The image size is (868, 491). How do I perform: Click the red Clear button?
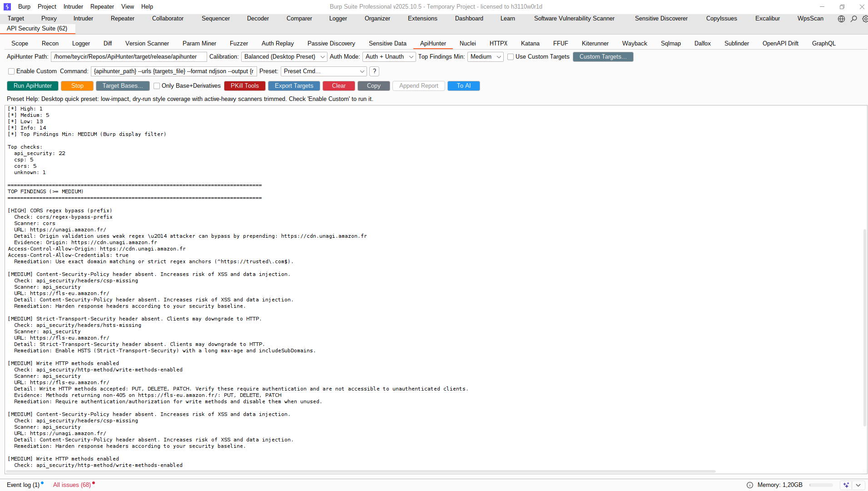[339, 86]
